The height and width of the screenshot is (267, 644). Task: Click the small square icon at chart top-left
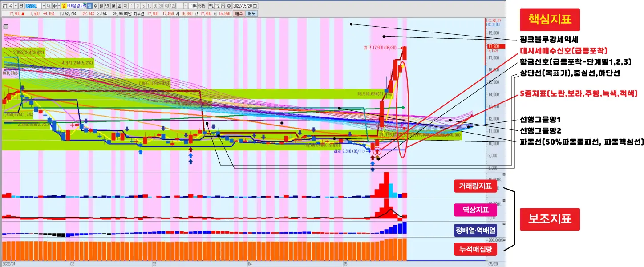5,27
